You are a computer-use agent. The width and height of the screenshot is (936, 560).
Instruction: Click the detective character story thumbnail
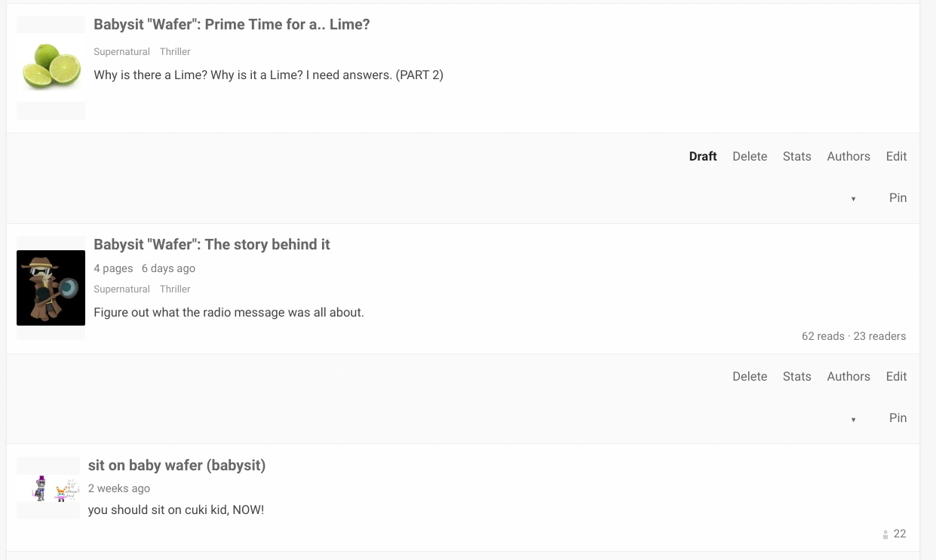pos(51,288)
